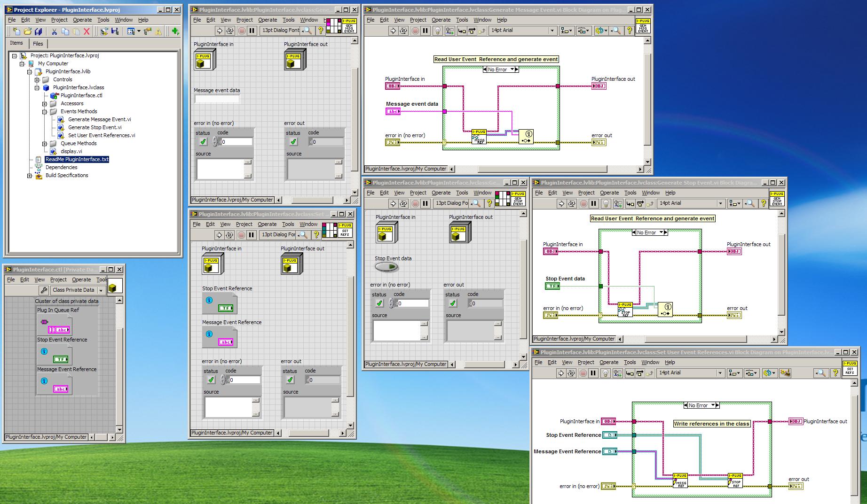The width and height of the screenshot is (867, 504).
Task: Expand Queue Methods folder in Project Explorer
Action: coord(45,143)
